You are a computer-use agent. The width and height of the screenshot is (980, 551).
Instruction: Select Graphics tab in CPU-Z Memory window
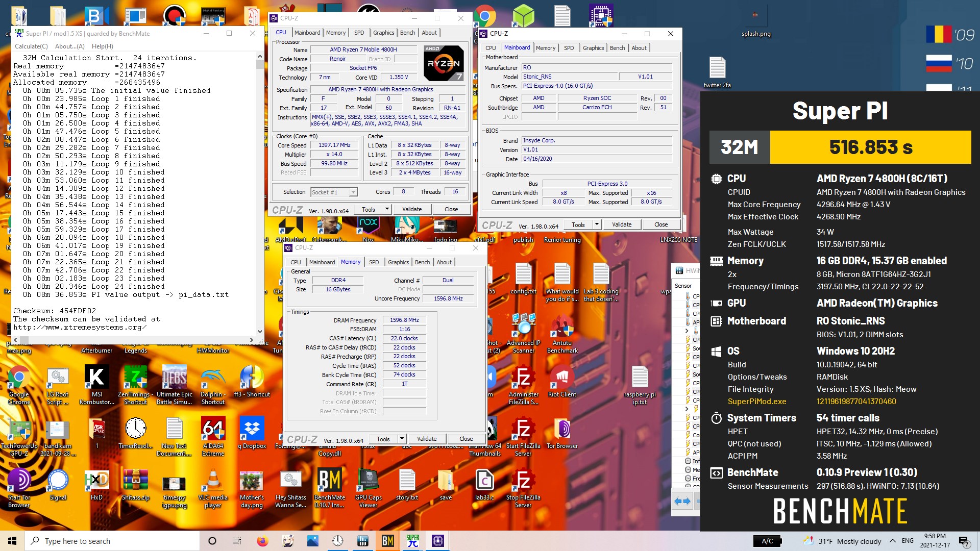398,262
